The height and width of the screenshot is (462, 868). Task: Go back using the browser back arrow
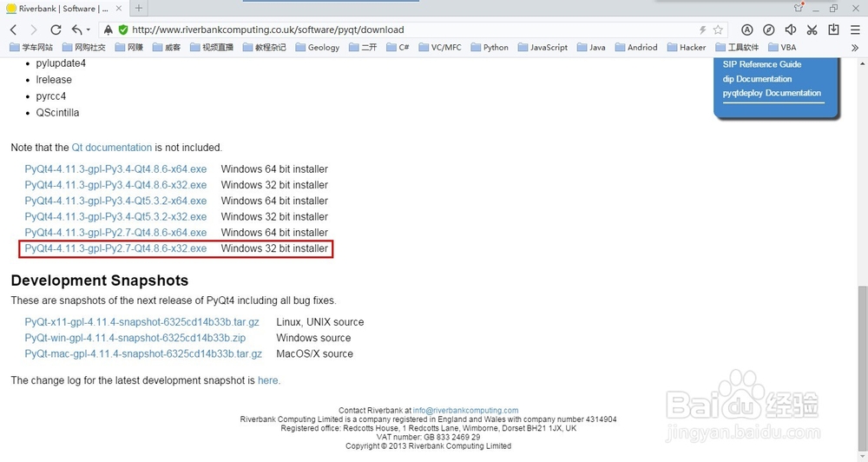pos(14,30)
